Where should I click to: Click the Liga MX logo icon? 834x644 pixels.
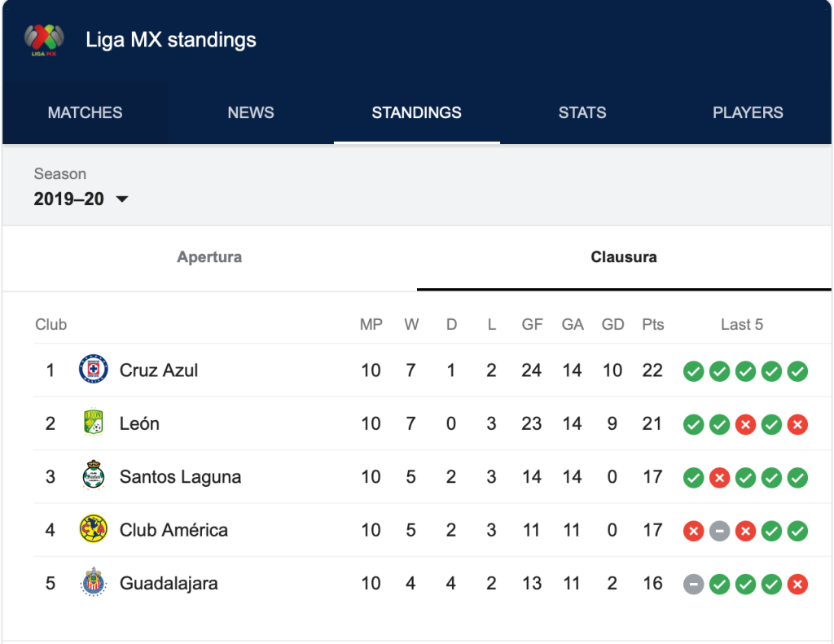44,39
